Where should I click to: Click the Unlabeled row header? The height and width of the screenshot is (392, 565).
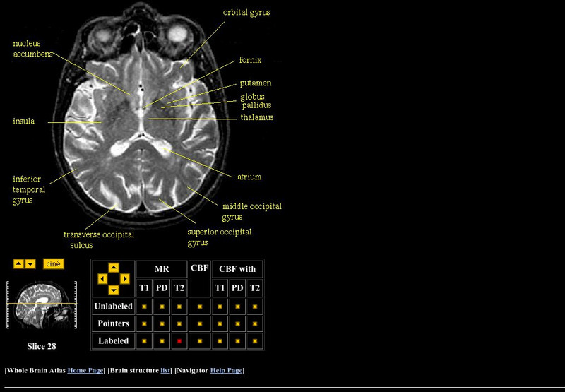[114, 307]
